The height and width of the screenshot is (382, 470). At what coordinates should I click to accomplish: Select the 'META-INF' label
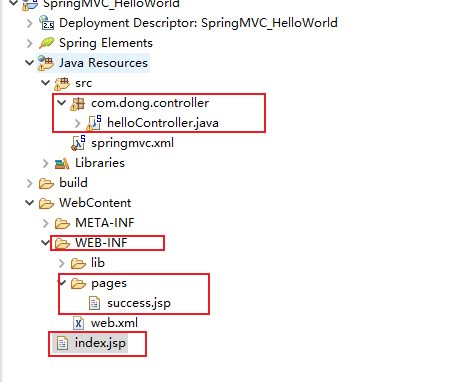pos(105,223)
